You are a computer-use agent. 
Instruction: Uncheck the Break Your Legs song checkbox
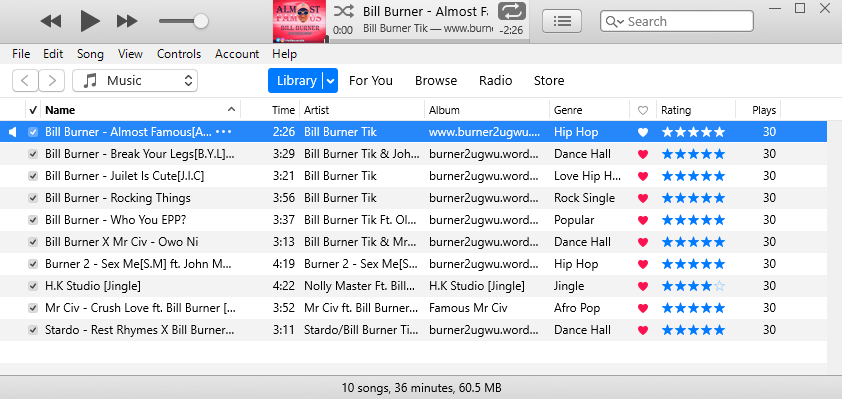(33, 154)
